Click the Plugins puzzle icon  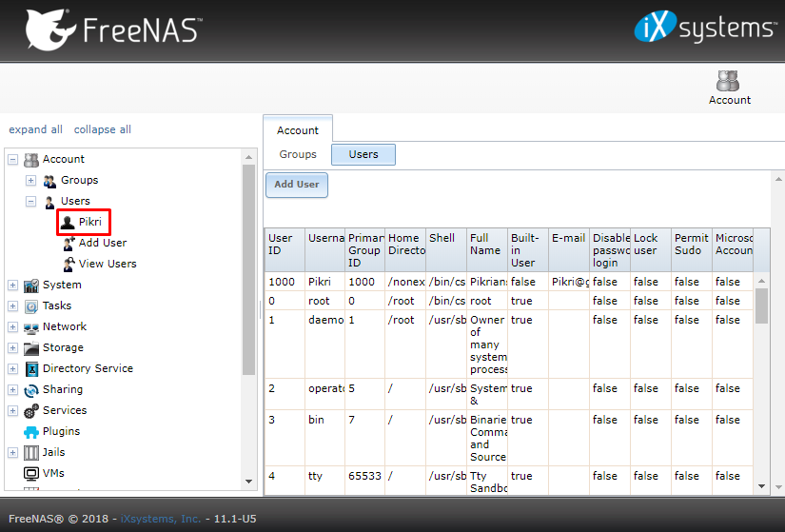point(31,432)
